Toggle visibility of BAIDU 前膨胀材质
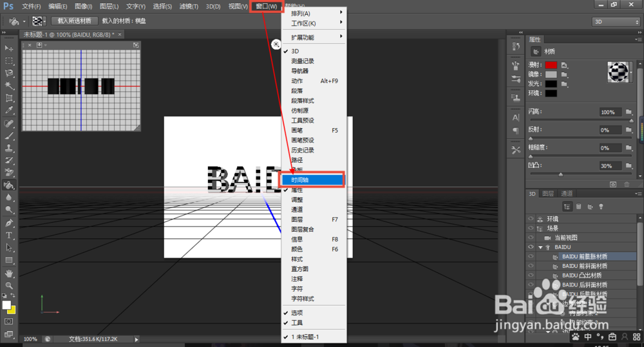Screen dimensions: 644x347 click(531, 257)
